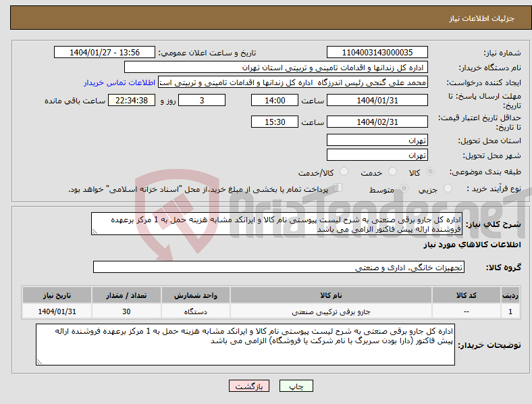Click the price validity time 15:30 field
The image size is (532, 404).
tap(275, 122)
